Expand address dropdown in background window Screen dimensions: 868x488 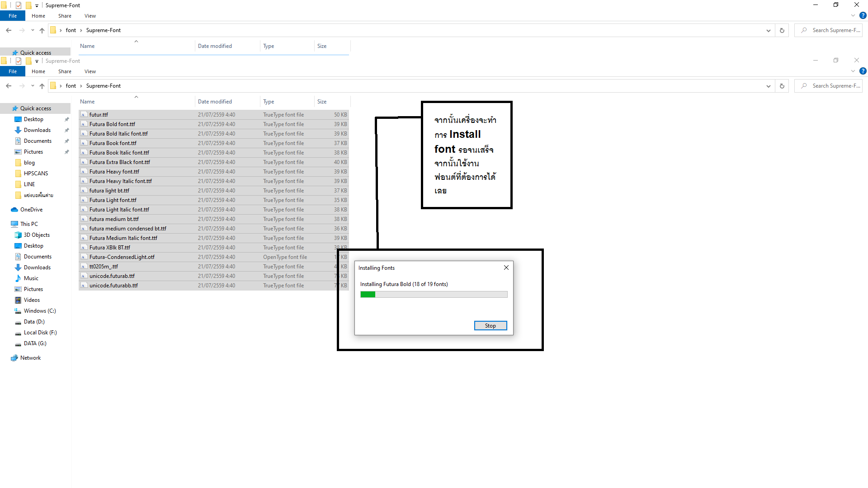[769, 30]
